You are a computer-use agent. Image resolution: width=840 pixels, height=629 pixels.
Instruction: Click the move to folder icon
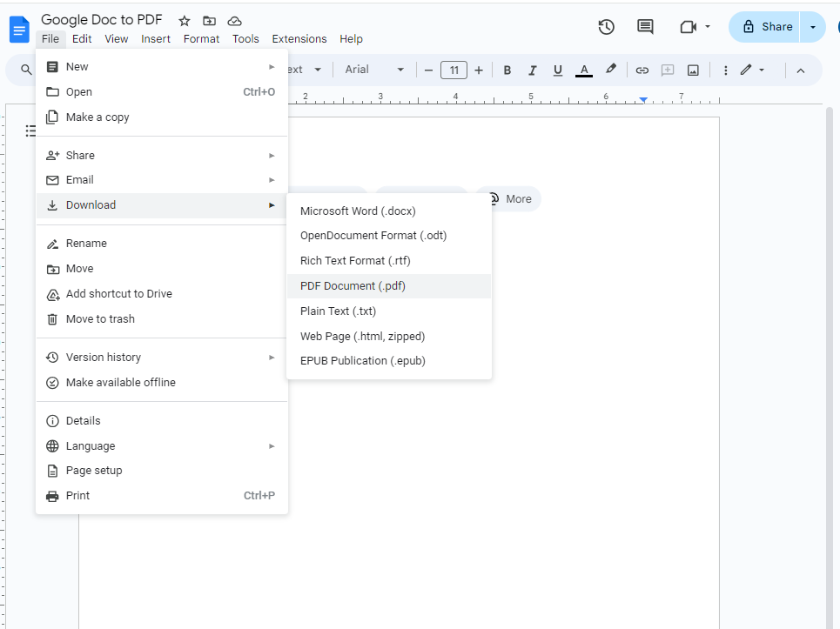209,21
